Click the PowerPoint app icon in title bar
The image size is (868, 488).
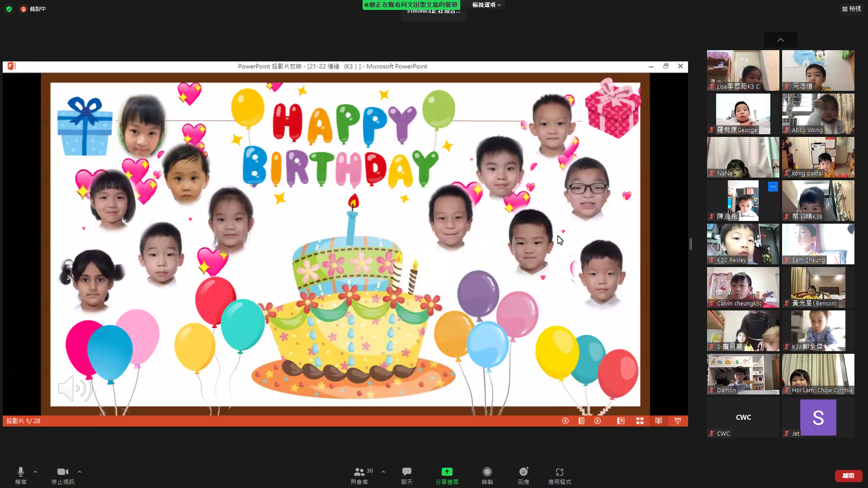(12, 66)
